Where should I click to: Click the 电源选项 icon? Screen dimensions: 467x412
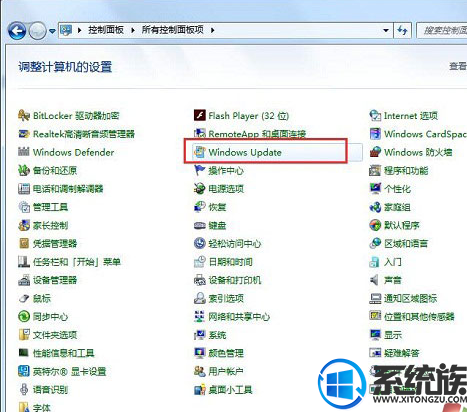click(200, 189)
